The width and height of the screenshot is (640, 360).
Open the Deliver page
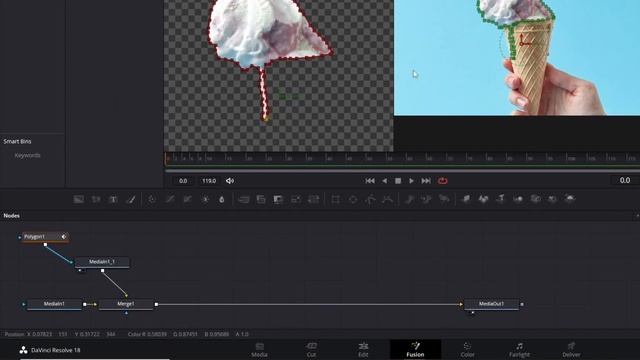(571, 350)
